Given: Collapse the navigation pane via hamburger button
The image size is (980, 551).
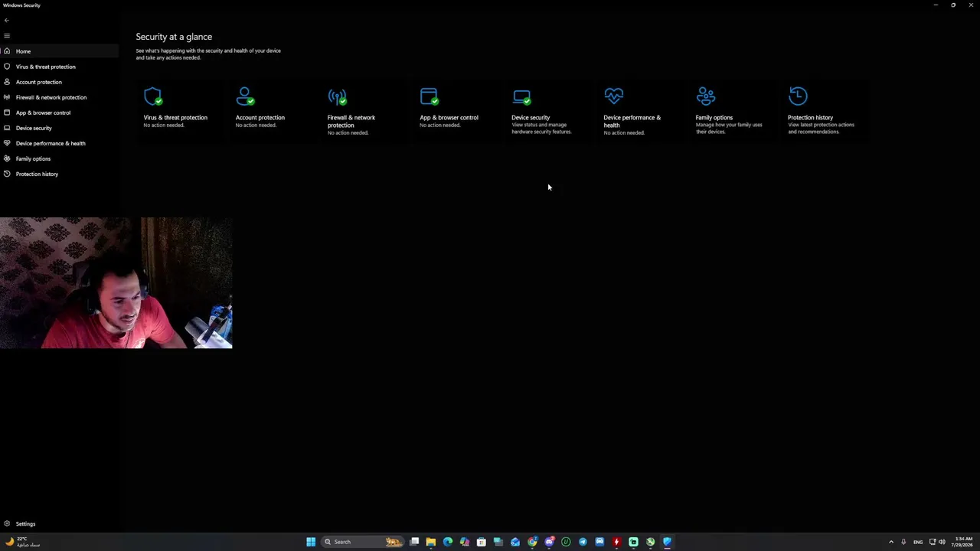Looking at the screenshot, I should [7, 36].
